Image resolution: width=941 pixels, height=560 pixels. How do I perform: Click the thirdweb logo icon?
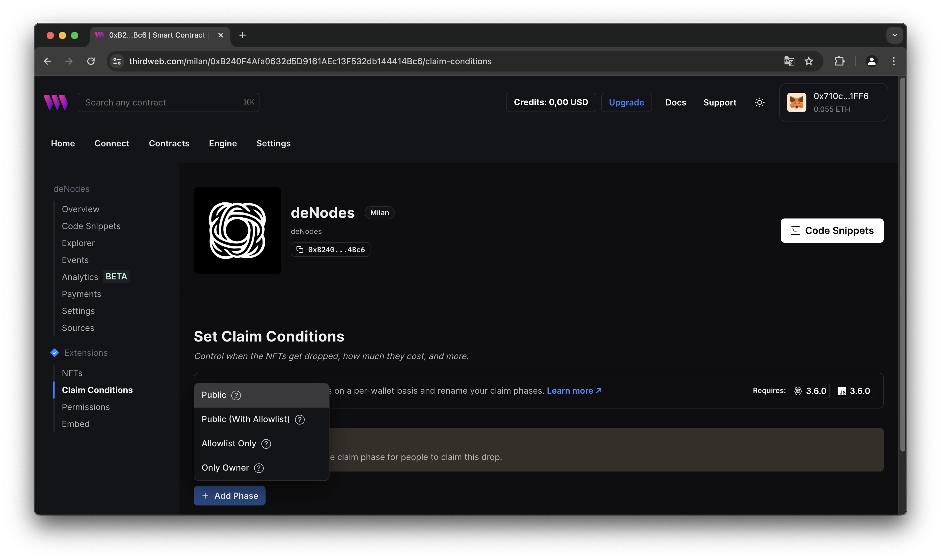click(x=55, y=102)
